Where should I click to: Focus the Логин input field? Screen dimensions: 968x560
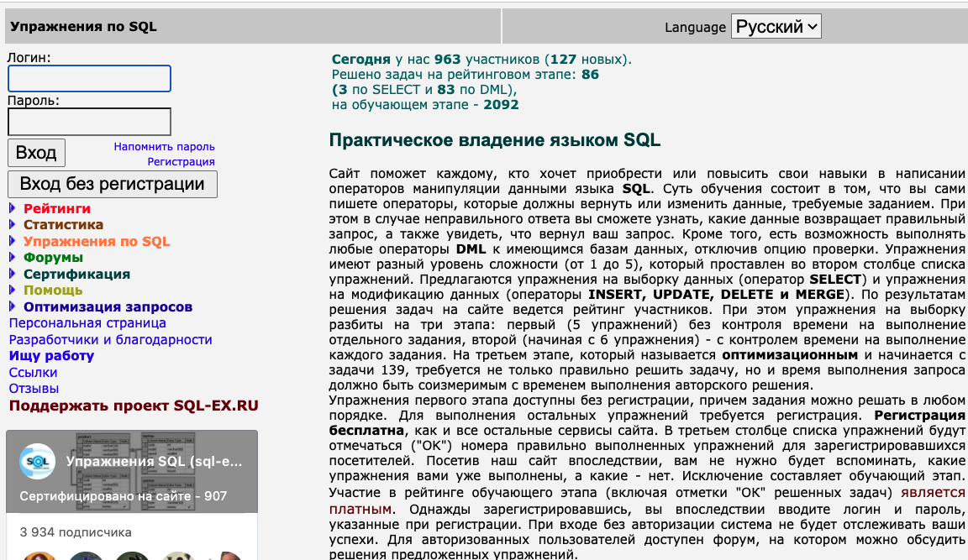90,79
